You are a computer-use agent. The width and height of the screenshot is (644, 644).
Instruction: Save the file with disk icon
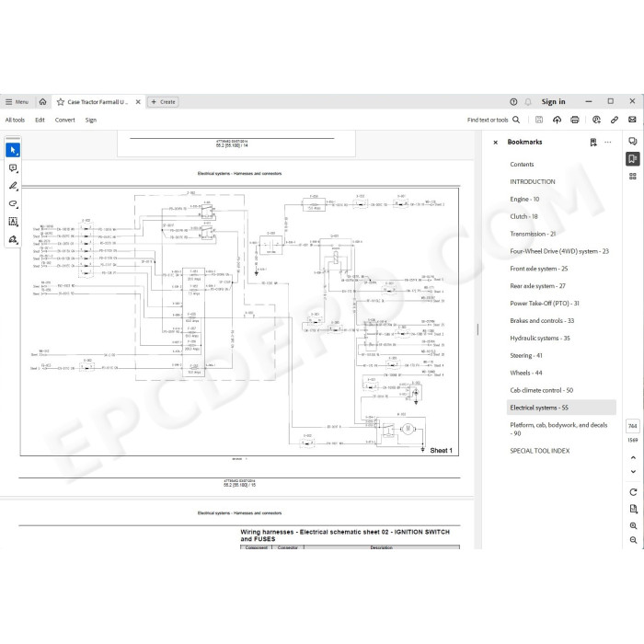539,120
